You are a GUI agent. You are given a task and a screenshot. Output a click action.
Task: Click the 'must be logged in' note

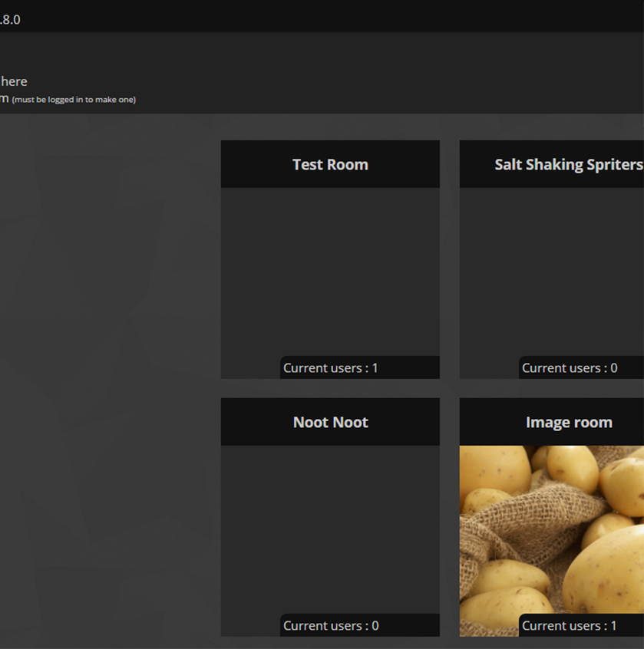(74, 100)
